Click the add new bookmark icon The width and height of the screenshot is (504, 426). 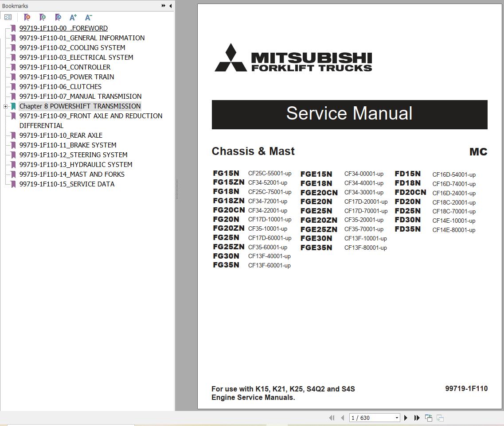(43, 17)
